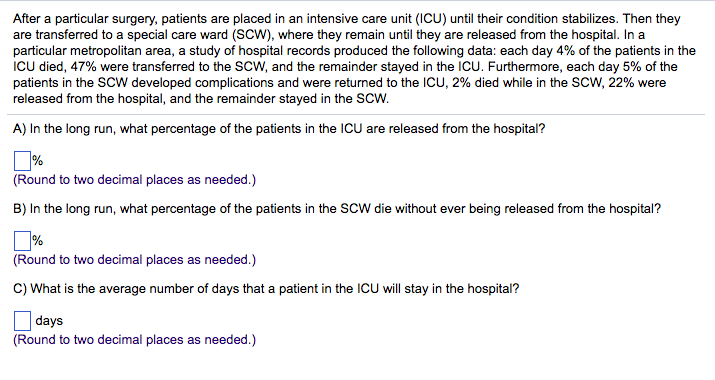Click the percent sign beside answer A
715x380 pixels.
[x=37, y=161]
